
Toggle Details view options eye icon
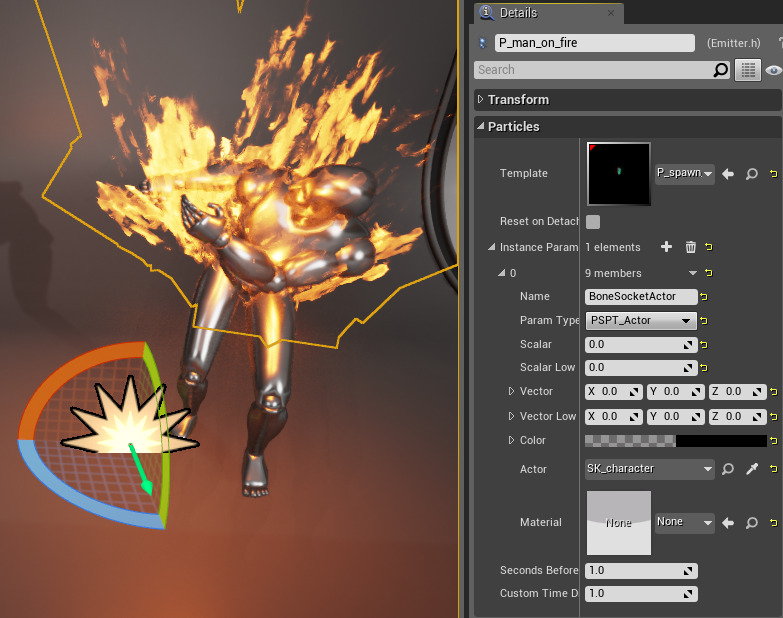(772, 70)
